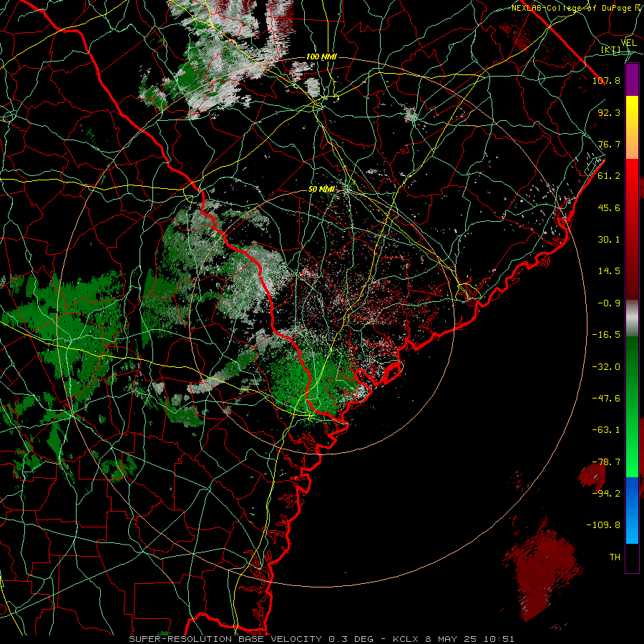The width and height of the screenshot is (644, 644).
Task: Select the 30.1 legend value
Action: click(609, 240)
